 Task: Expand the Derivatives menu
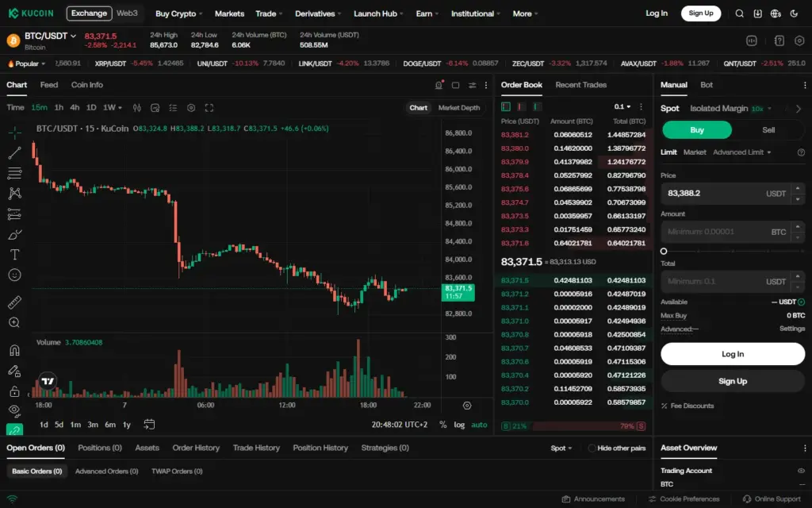(x=318, y=13)
